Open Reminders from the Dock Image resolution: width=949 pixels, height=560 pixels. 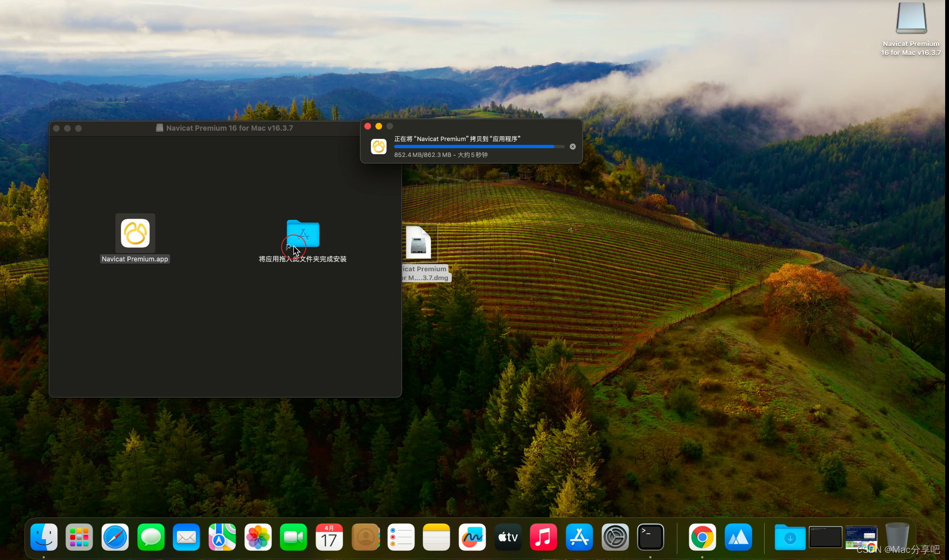(401, 537)
